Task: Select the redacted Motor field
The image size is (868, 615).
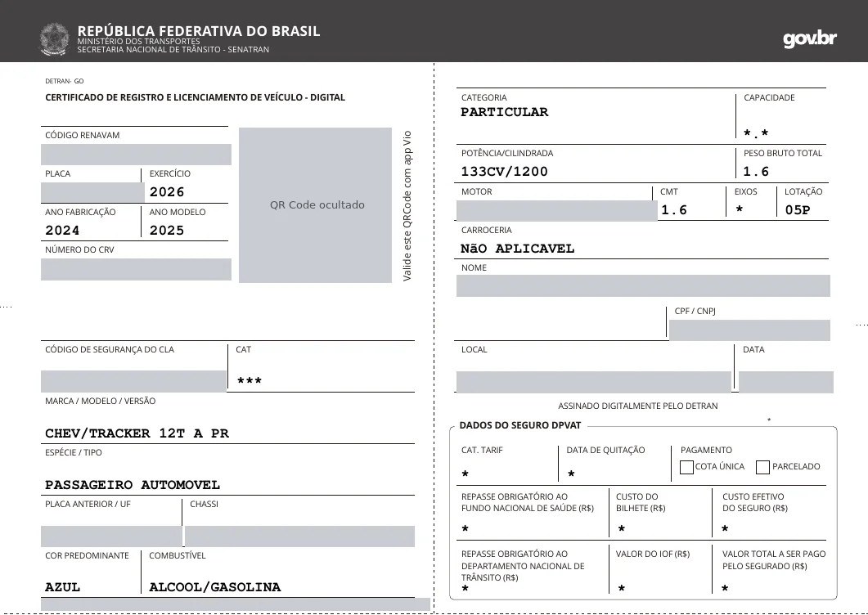Action: pyautogui.click(x=557, y=211)
